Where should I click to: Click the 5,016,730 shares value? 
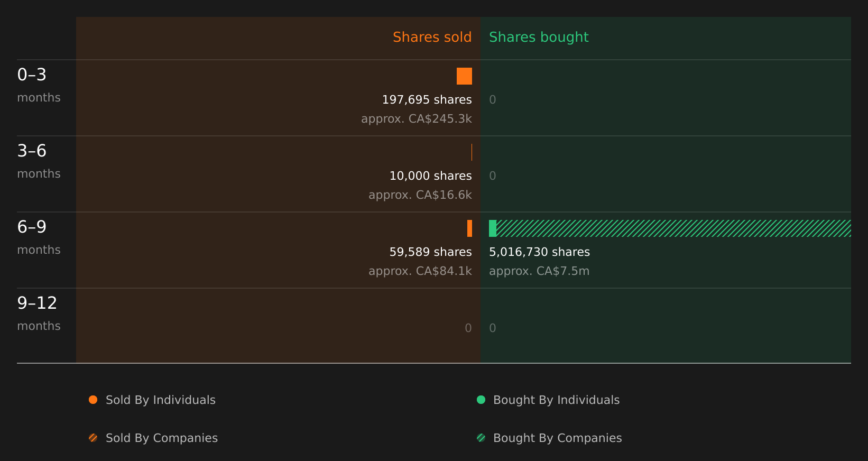pos(539,252)
